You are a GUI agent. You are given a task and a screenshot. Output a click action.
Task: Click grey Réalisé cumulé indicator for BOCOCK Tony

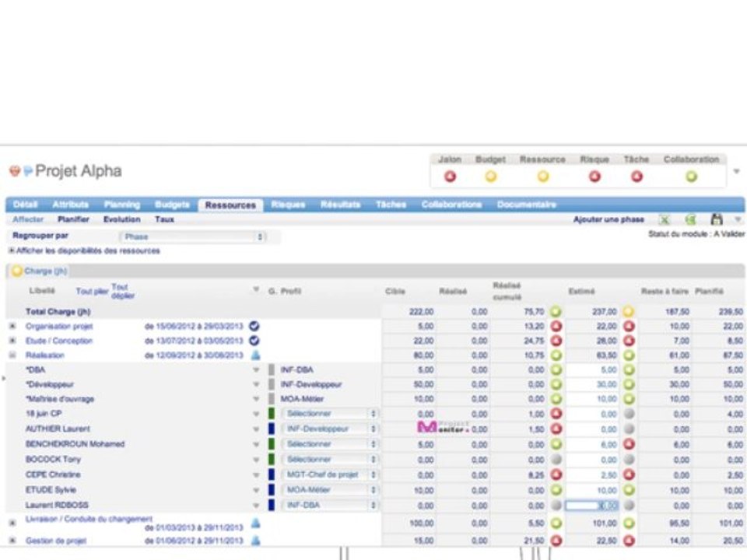click(x=556, y=460)
